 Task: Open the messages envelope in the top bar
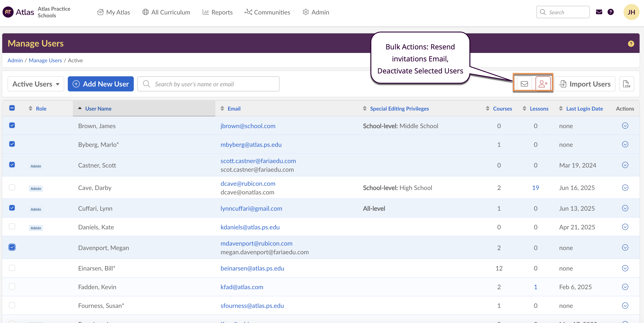[599, 12]
